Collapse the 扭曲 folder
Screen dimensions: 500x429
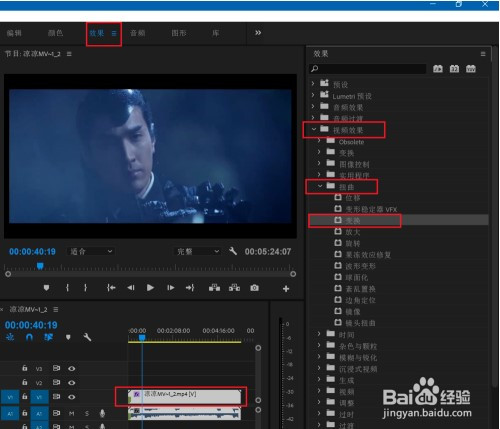[x=320, y=186]
